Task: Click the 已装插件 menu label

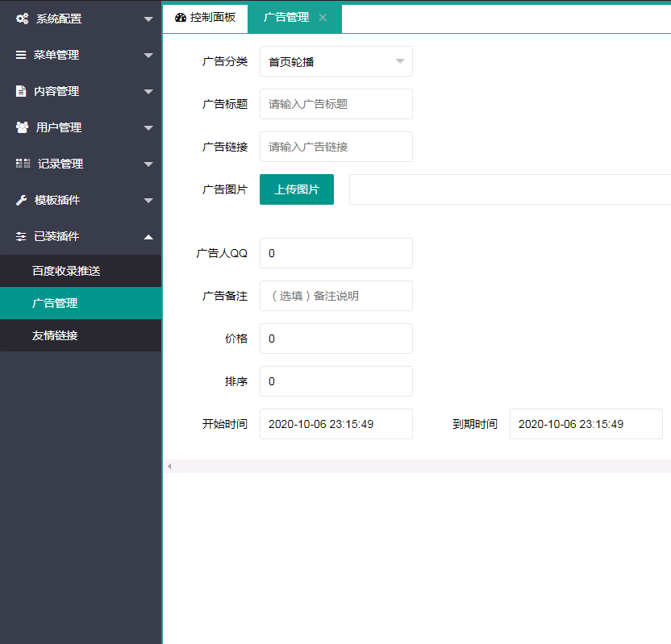Action: coord(56,236)
